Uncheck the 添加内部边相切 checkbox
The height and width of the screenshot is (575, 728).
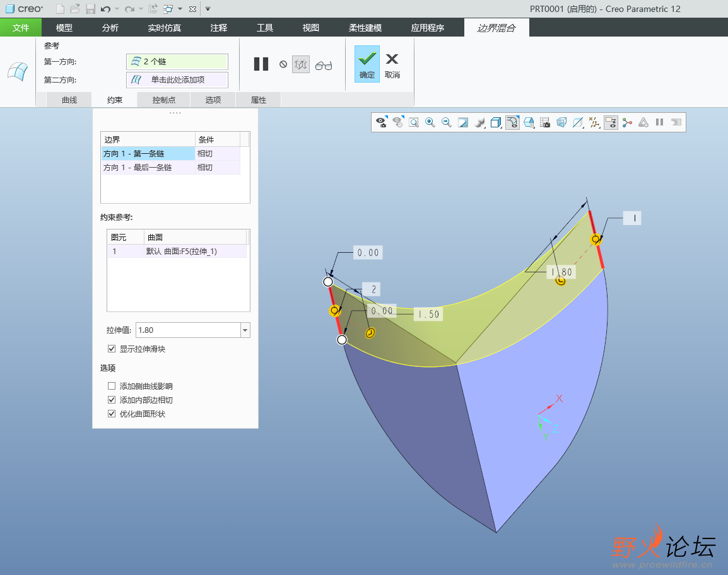pos(112,400)
